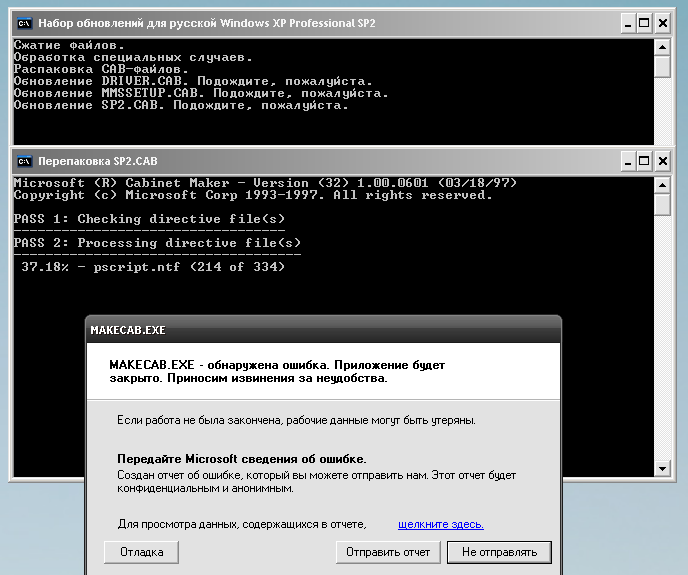Click the scroll up arrow in the Перепаковка SP2.CAB window
The height and width of the screenshot is (575, 688).
point(662,185)
